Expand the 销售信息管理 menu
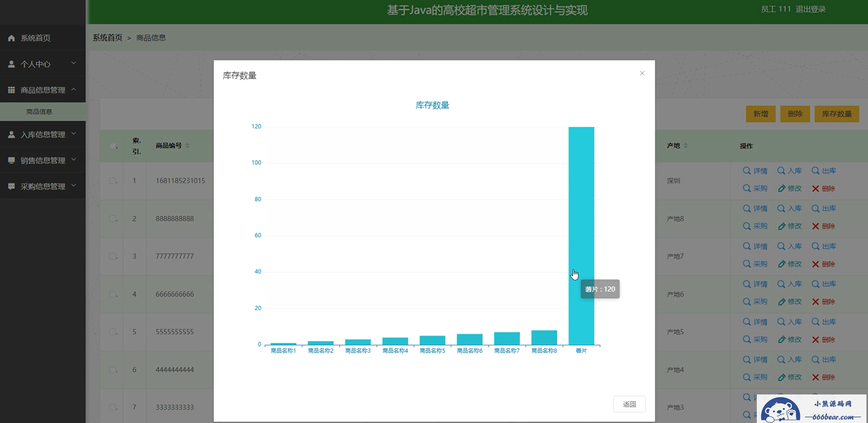This screenshot has height=423, width=868. tap(43, 160)
